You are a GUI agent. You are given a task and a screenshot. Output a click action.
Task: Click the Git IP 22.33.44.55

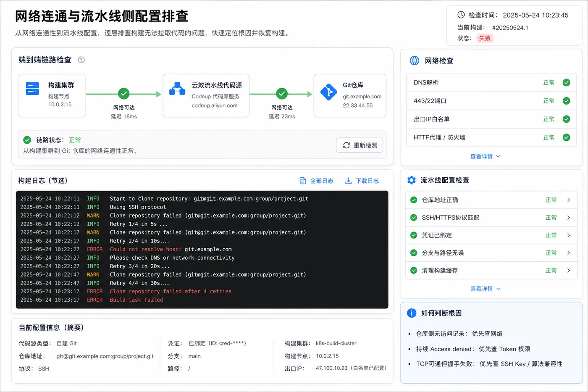pos(357,105)
